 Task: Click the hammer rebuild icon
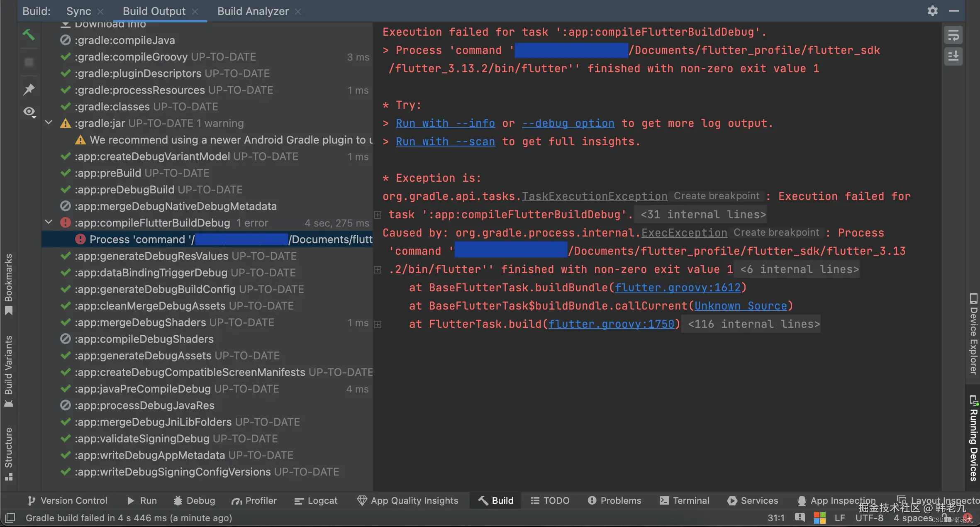29,35
